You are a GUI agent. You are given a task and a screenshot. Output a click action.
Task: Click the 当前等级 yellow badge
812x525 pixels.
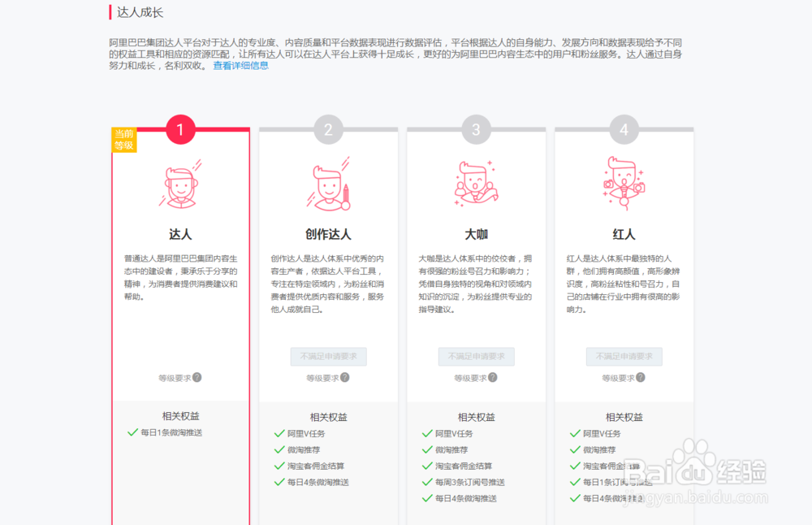pyautogui.click(x=124, y=140)
